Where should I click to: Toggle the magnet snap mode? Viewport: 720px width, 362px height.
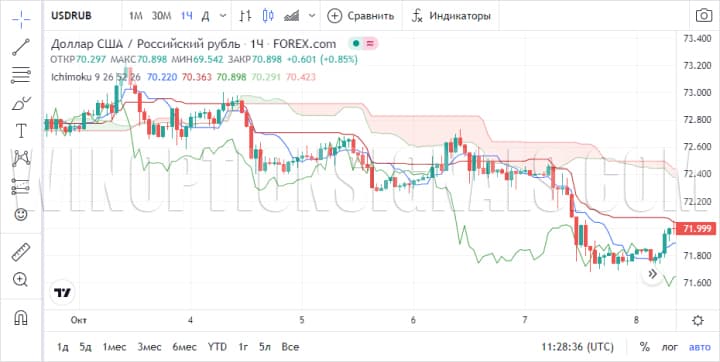(21, 317)
